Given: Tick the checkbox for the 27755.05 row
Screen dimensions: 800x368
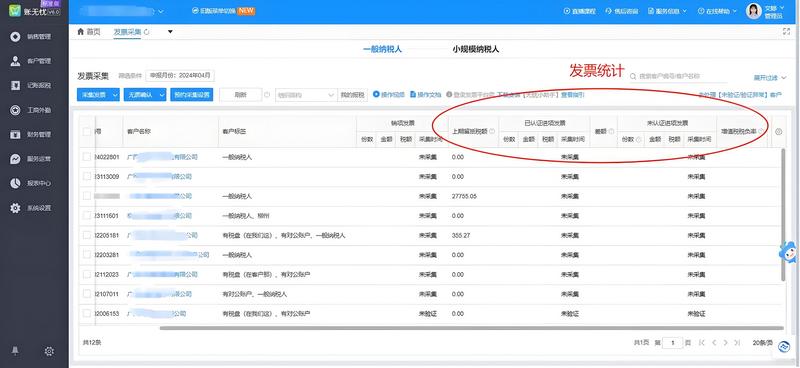Looking at the screenshot, I should (x=87, y=196).
